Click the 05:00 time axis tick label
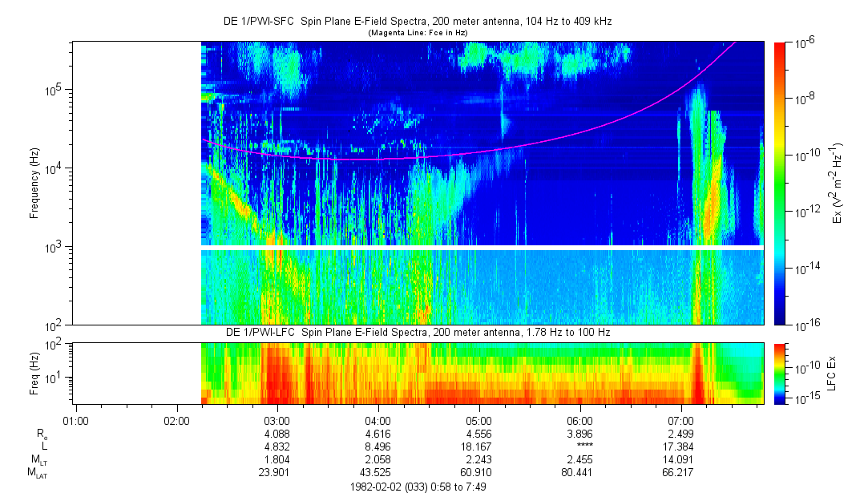This screenshot has height=497, width=868. 478,420
